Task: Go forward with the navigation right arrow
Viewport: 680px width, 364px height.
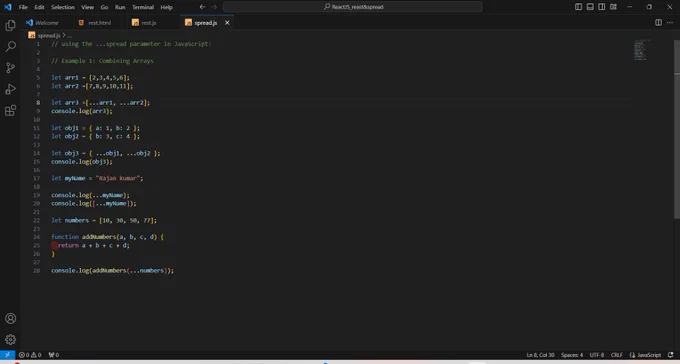Action: [214, 7]
